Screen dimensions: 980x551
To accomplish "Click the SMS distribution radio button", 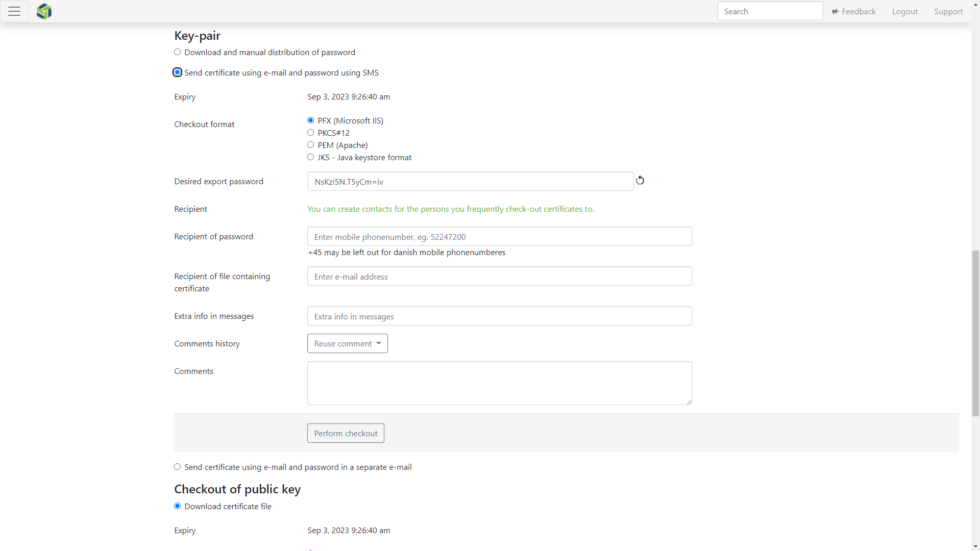I will point(177,72).
